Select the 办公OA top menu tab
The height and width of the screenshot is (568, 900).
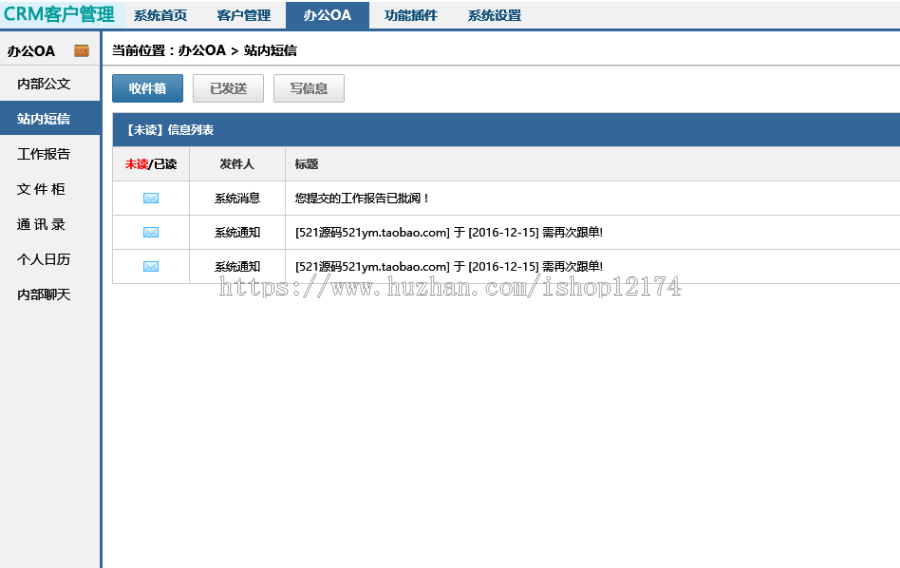tap(327, 15)
